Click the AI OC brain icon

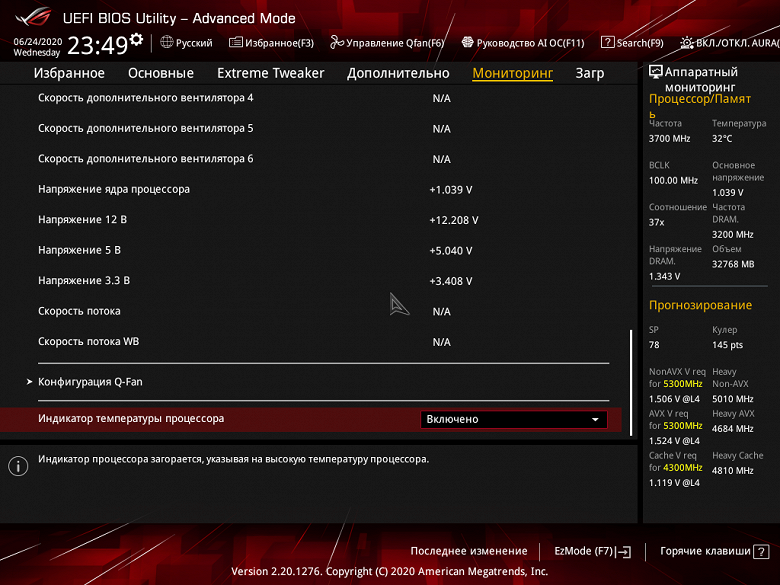[x=467, y=42]
